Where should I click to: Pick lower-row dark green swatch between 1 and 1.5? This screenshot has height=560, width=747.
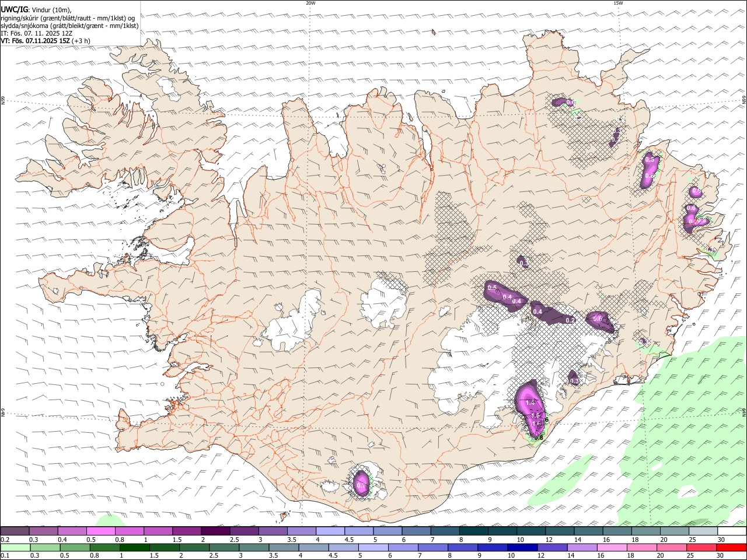(x=134, y=548)
